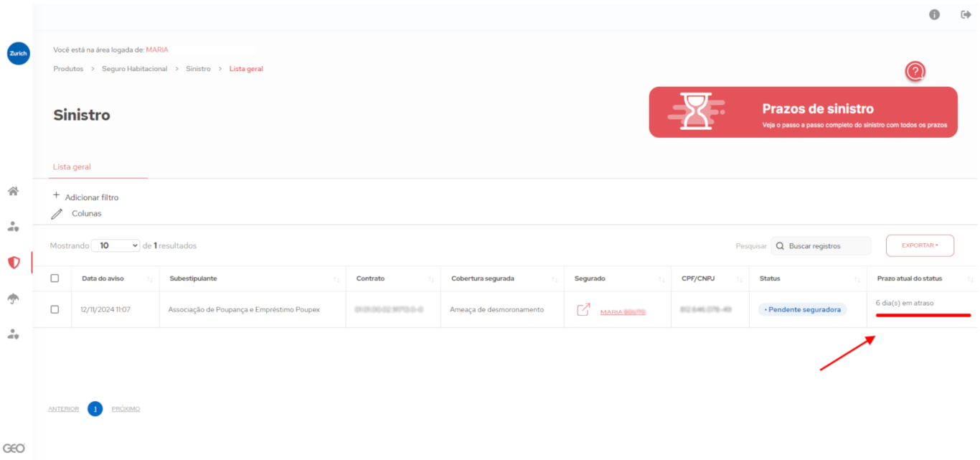Go to Seguro Habitacional in the breadcrumb
This screenshot has width=980, height=460.
[134, 69]
